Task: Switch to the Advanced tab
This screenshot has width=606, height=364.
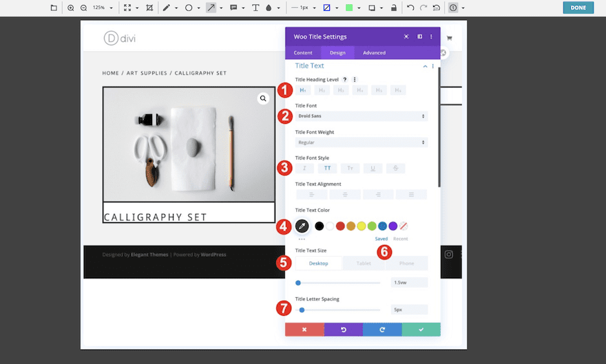Action: [x=375, y=53]
